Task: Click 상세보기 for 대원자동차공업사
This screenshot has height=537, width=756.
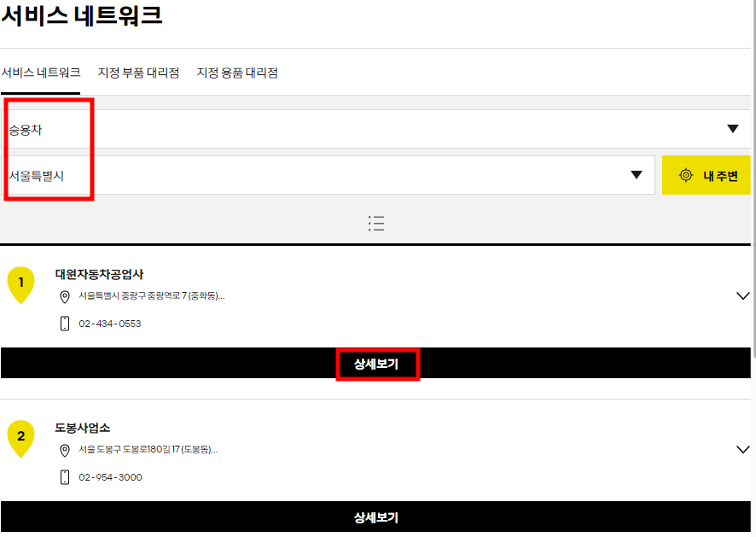Action: click(x=376, y=364)
